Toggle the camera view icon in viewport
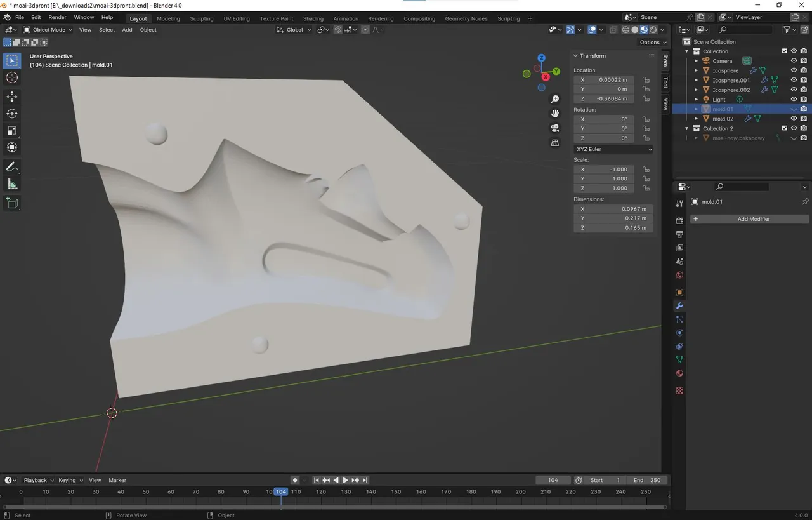 pyautogui.click(x=555, y=128)
